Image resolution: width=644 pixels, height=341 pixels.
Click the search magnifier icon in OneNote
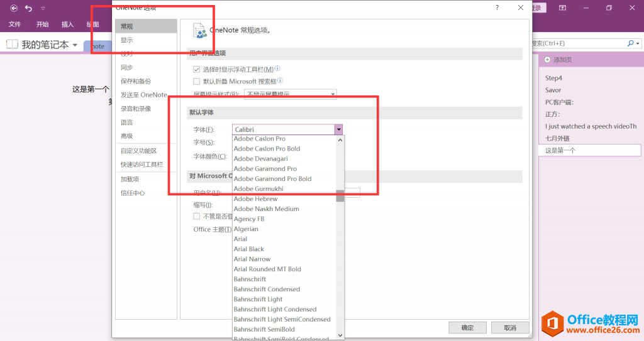point(630,43)
